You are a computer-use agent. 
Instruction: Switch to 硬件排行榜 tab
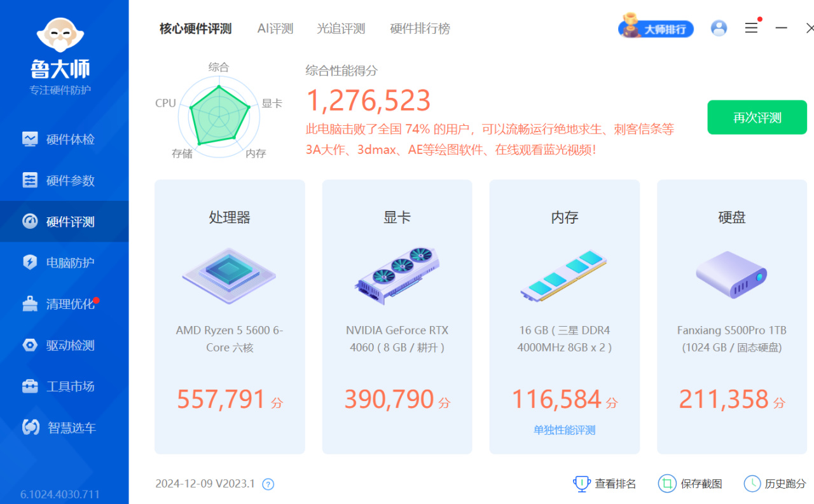pyautogui.click(x=420, y=29)
